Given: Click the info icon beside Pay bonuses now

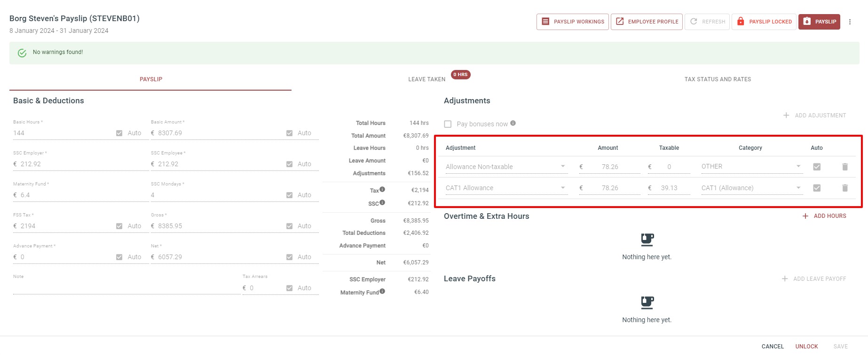Looking at the screenshot, I should coord(513,123).
